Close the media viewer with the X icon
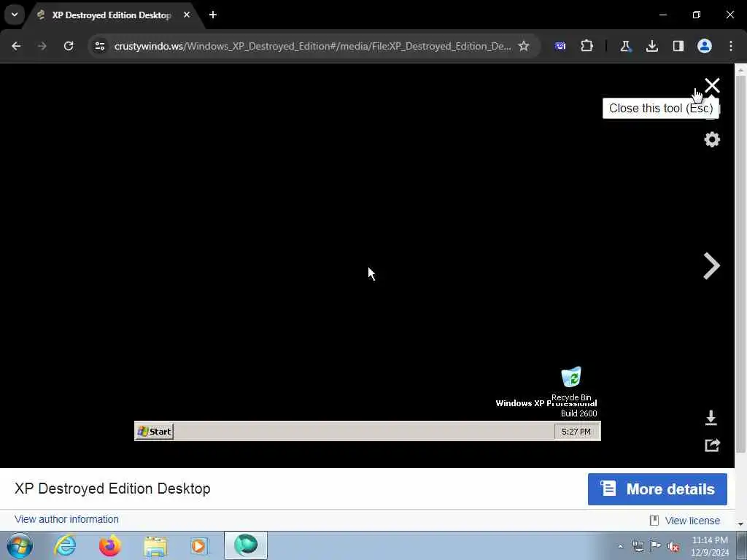The width and height of the screenshot is (747, 560). coord(712,86)
